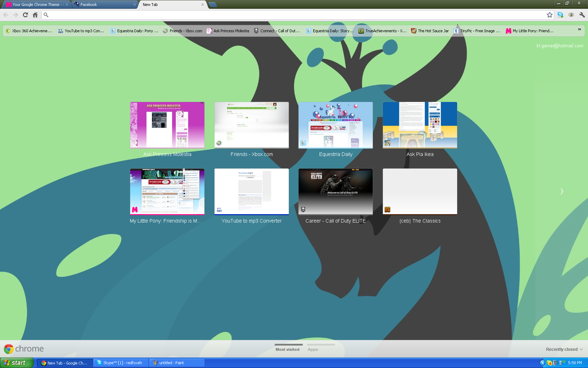Open Friends - Xbox.com bookmark
The height and width of the screenshot is (368, 588).
183,31
